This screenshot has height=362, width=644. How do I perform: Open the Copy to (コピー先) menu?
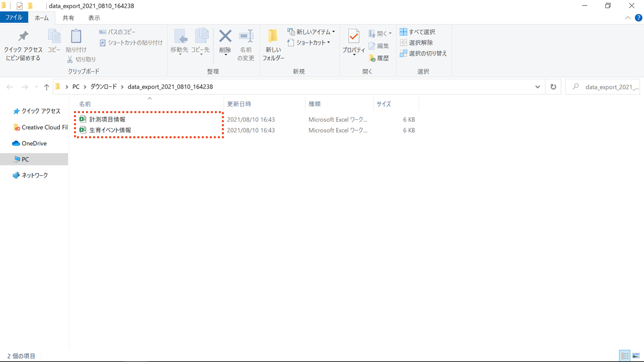click(200, 42)
